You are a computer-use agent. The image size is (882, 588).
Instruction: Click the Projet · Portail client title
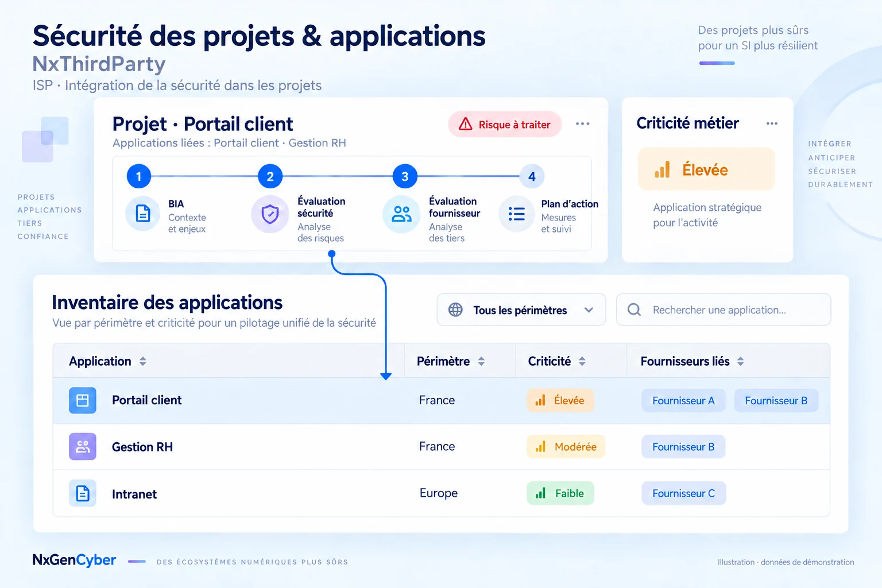(x=203, y=124)
